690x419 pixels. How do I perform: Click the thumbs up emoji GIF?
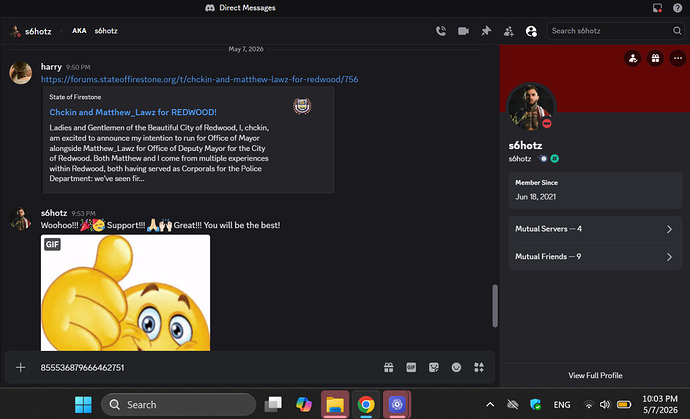click(125, 293)
